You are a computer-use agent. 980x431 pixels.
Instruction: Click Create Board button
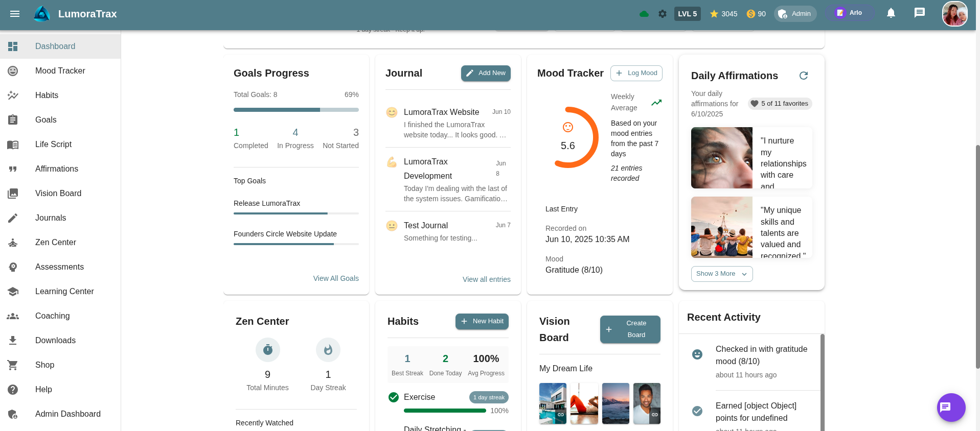pyautogui.click(x=630, y=329)
